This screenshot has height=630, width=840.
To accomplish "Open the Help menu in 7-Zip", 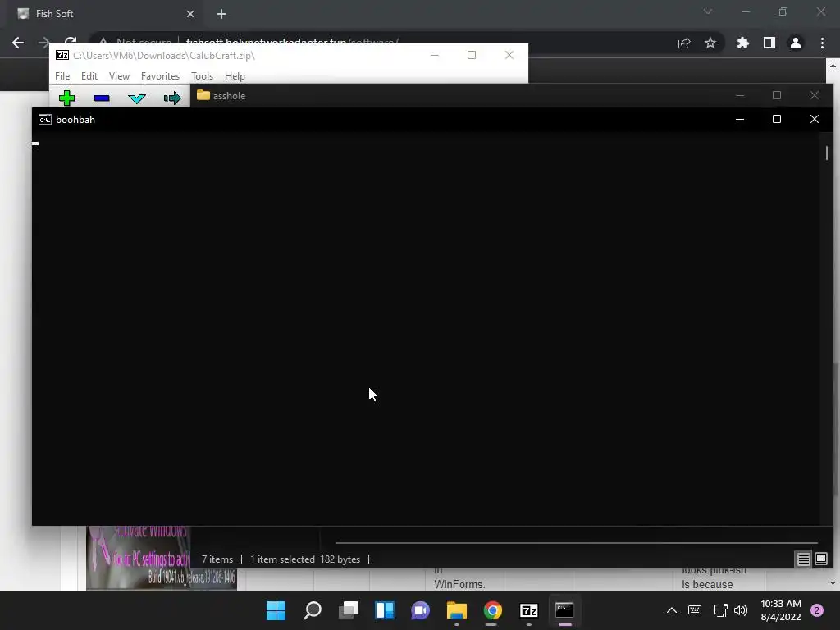I will point(235,76).
